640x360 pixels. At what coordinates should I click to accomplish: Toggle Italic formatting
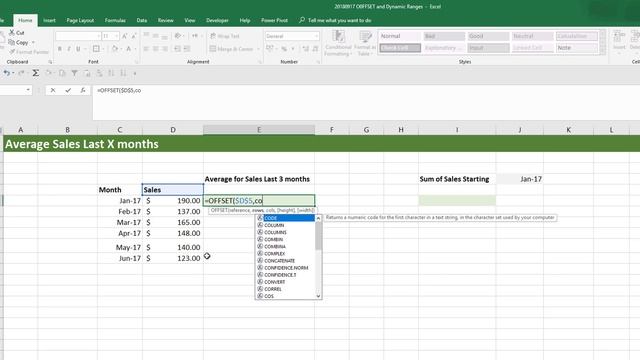click(69, 49)
